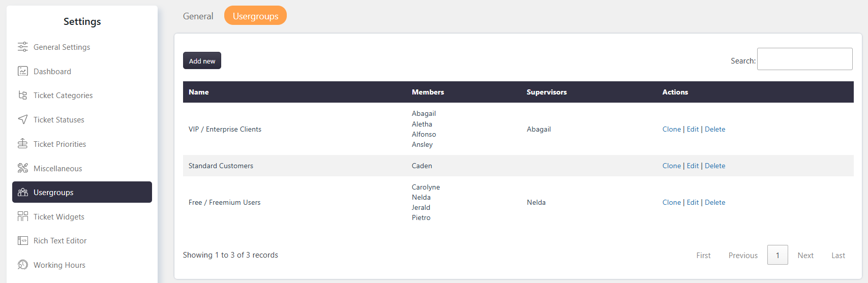This screenshot has width=868, height=283.
Task: Delete the Free / Freemium Users group
Action: 715,202
